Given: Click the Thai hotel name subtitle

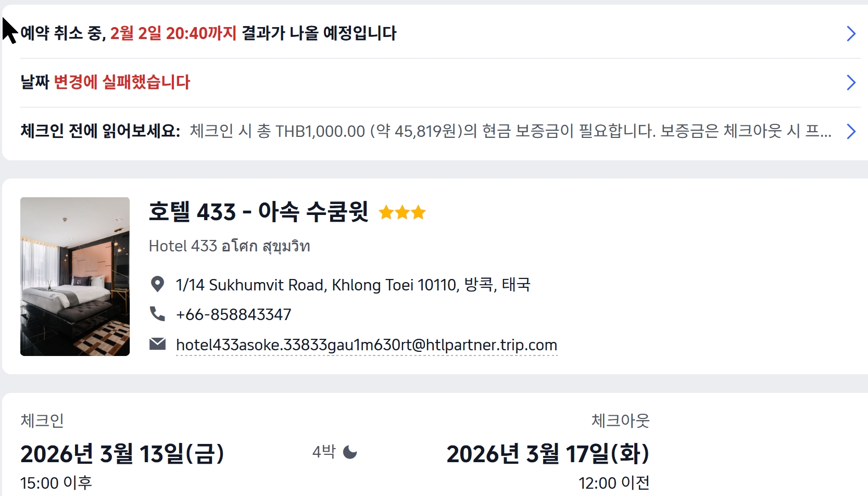Looking at the screenshot, I should point(229,246).
